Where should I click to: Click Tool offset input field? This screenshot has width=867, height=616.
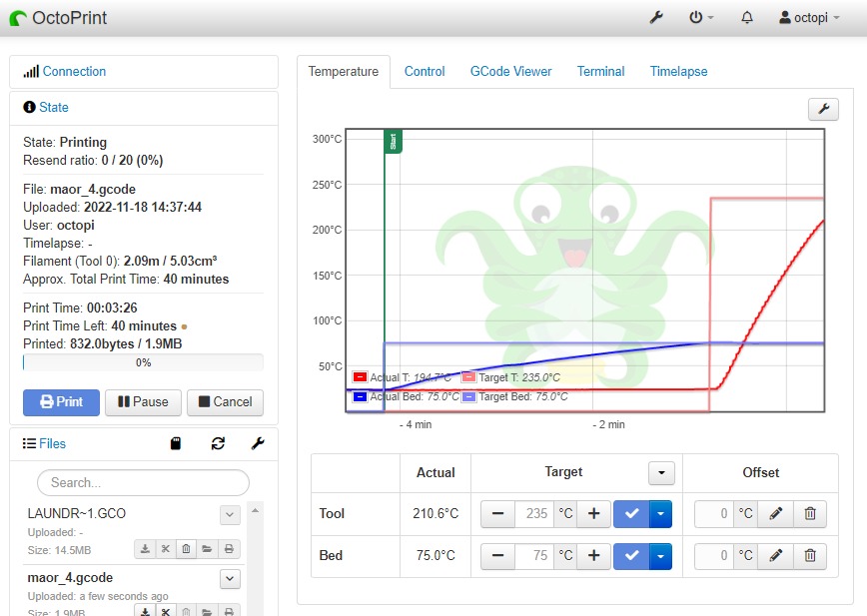[x=714, y=514]
